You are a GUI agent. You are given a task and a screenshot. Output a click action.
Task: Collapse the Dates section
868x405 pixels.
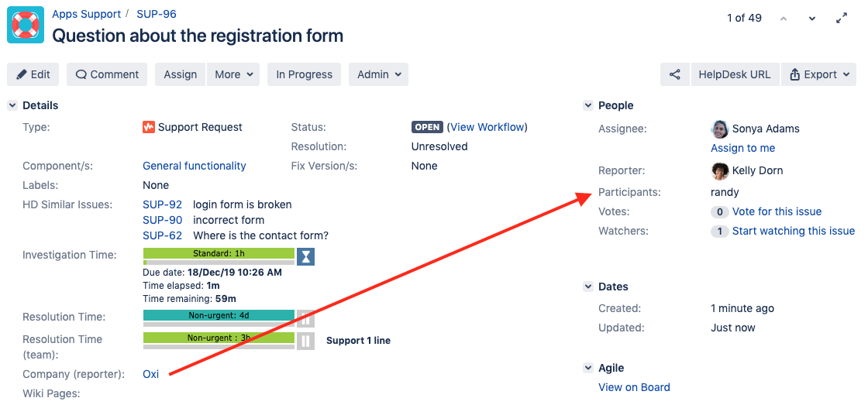pos(588,287)
